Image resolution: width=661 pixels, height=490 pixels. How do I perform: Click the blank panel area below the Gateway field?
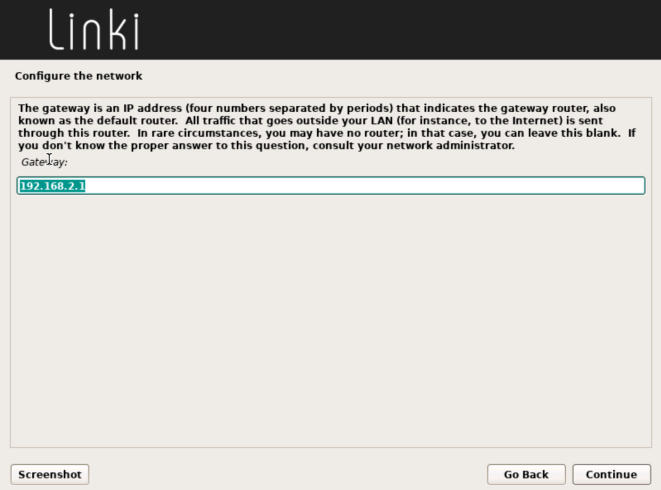(331, 320)
